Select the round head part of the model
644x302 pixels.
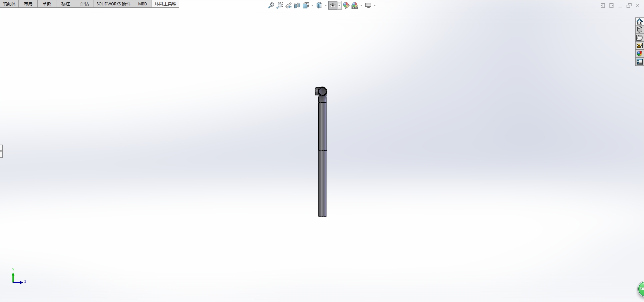click(x=322, y=91)
